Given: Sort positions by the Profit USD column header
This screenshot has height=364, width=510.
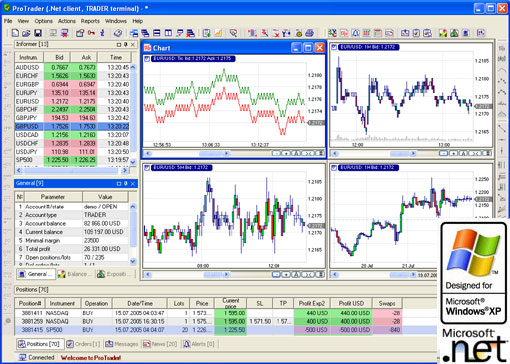Looking at the screenshot, I should (x=351, y=303).
